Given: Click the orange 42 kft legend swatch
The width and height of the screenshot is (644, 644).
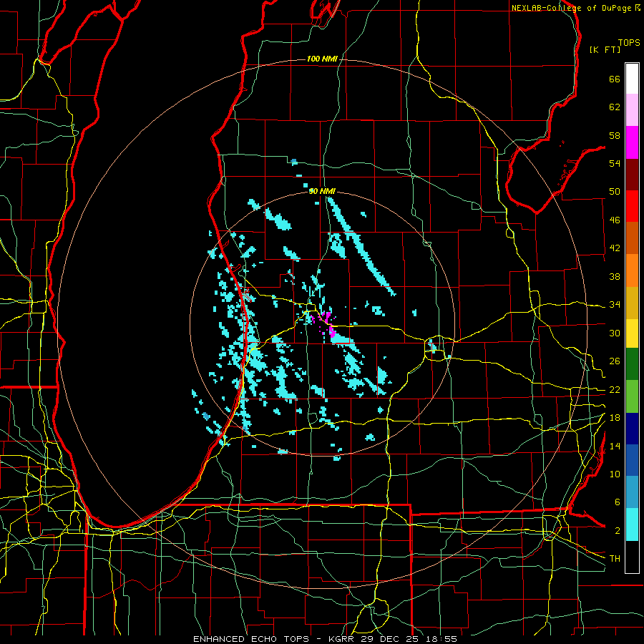Looking at the screenshot, I should 632,270.
